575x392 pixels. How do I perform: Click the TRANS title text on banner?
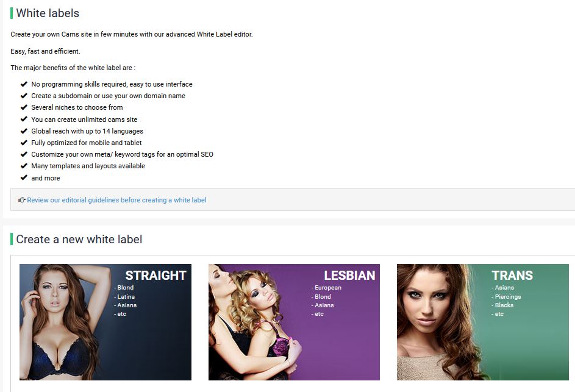click(512, 276)
